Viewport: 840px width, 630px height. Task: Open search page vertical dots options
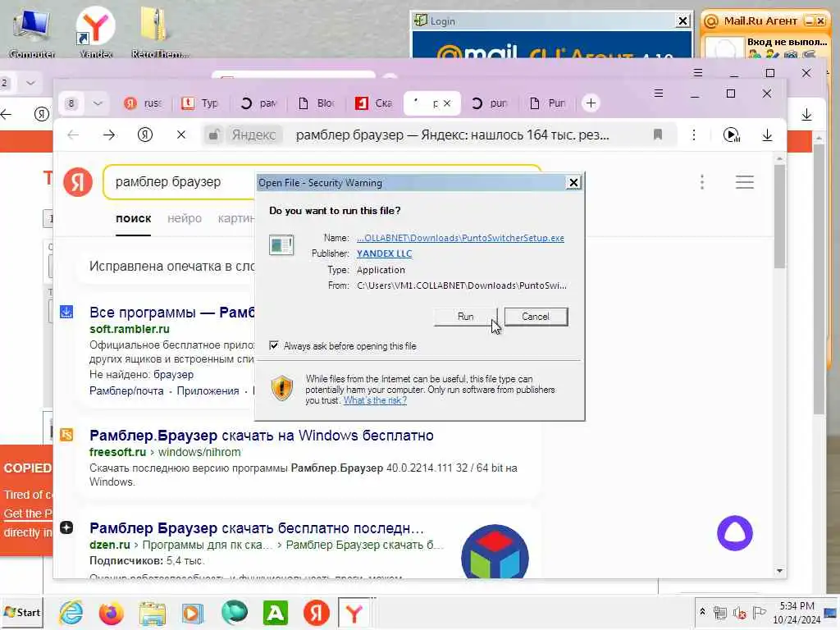click(702, 182)
